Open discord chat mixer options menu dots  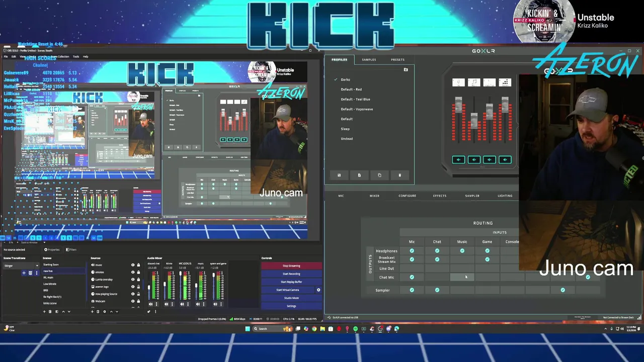tap(156, 304)
